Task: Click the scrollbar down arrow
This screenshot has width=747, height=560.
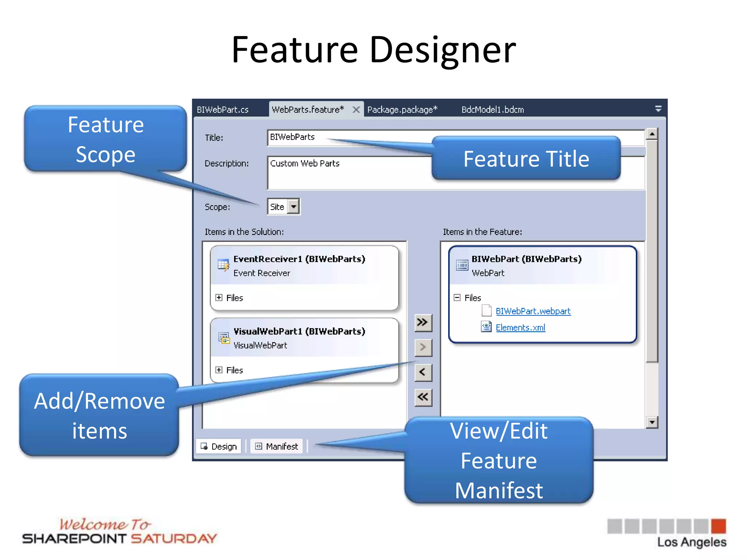Action: coord(652,422)
